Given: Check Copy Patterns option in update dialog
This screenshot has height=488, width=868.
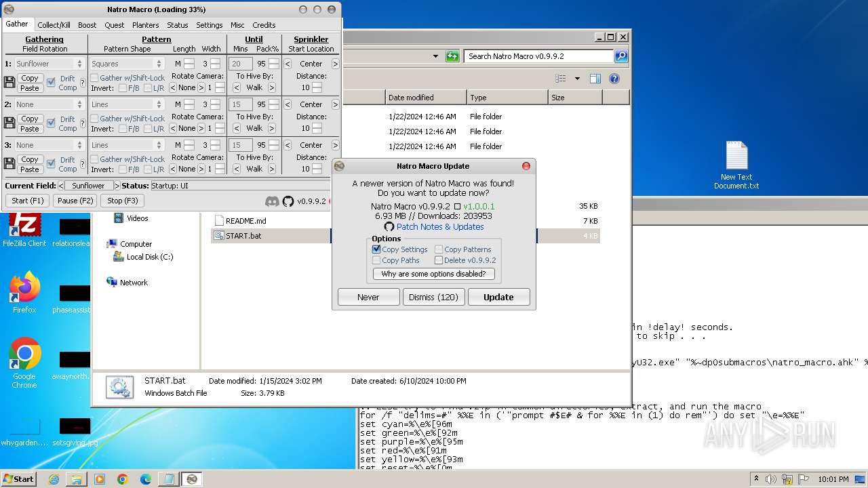Looking at the screenshot, I should (x=439, y=249).
